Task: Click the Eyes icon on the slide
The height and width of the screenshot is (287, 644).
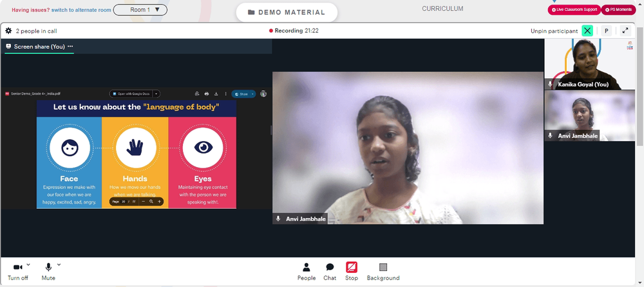Action: [x=203, y=148]
